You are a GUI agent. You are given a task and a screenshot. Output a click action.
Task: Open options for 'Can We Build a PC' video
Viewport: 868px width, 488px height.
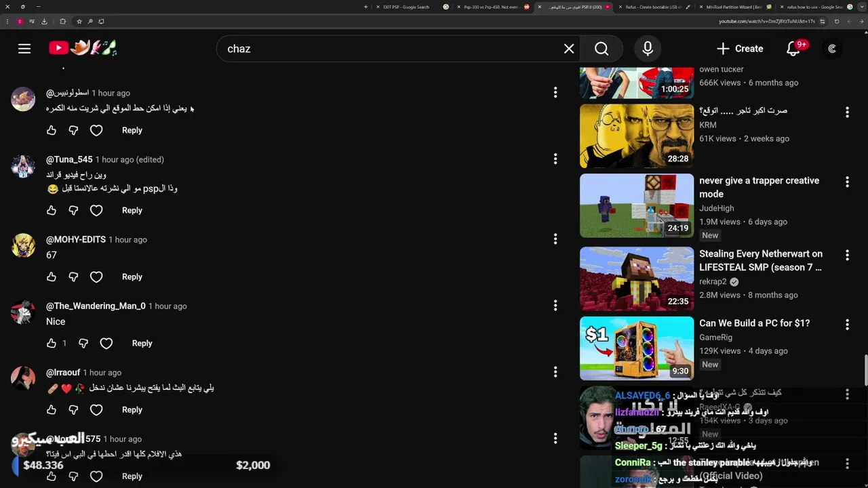click(847, 325)
